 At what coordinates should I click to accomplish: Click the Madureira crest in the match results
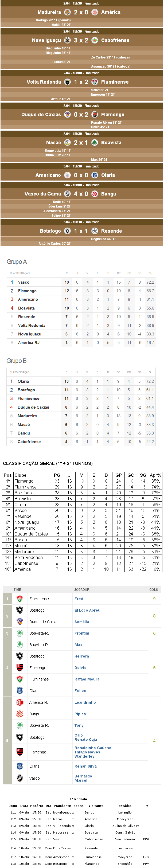click(67, 12)
